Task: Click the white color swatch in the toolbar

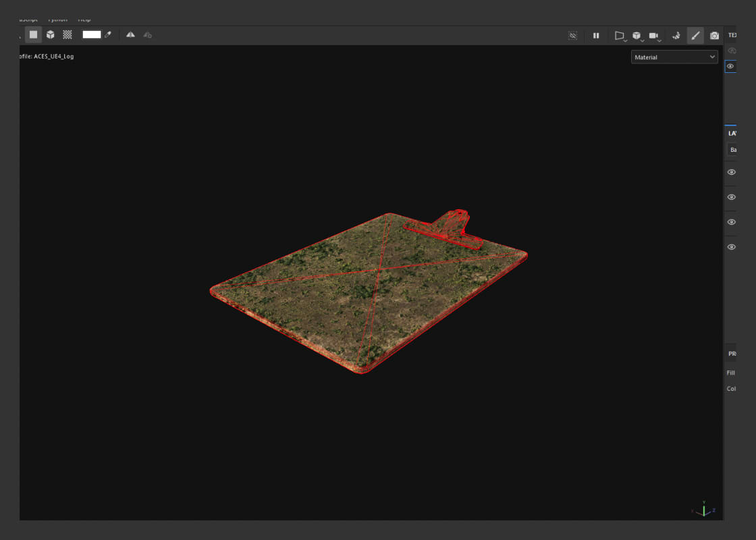Action: 91,34
